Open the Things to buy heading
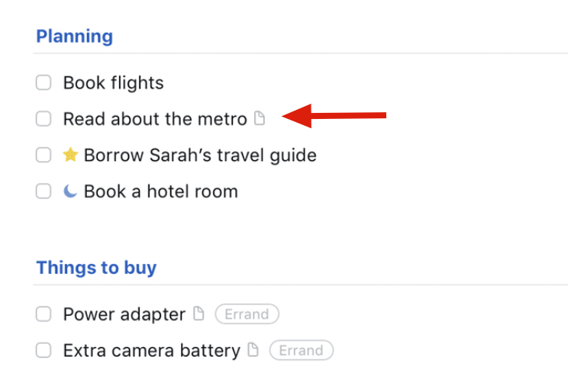 click(96, 268)
